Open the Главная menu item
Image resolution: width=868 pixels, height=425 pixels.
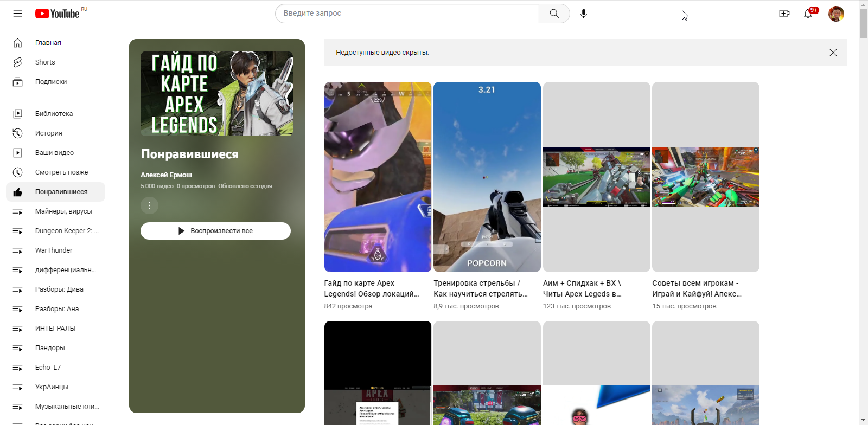click(x=55, y=43)
